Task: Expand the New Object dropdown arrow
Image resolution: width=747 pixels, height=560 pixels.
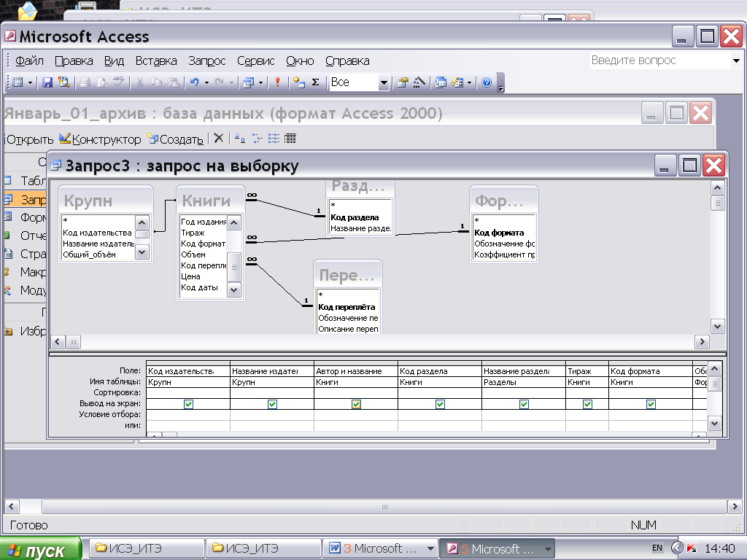Action: point(469,83)
